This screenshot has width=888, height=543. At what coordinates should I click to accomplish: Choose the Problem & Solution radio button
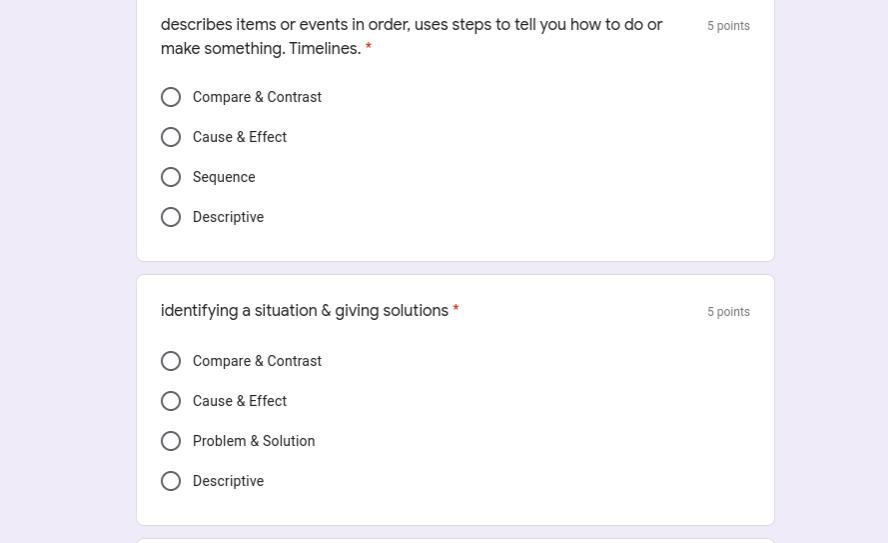coord(171,441)
